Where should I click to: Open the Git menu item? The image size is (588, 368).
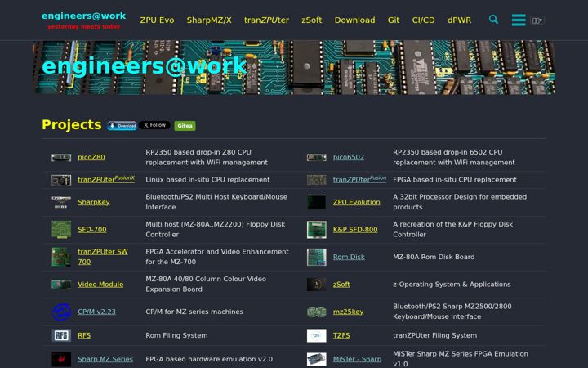(x=394, y=20)
